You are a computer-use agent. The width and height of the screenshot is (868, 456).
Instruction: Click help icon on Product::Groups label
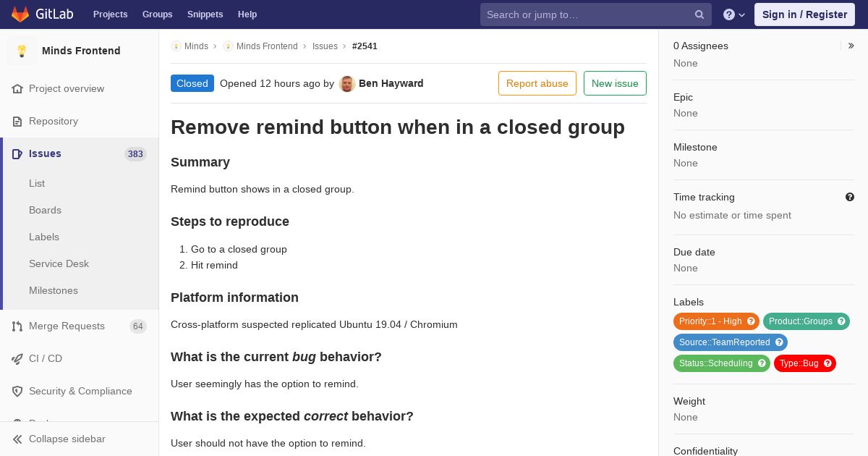[x=841, y=321]
